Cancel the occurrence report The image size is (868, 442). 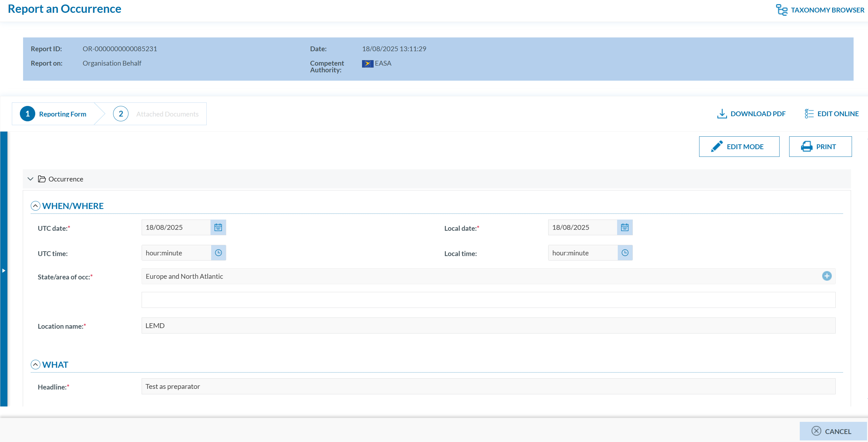tap(832, 431)
